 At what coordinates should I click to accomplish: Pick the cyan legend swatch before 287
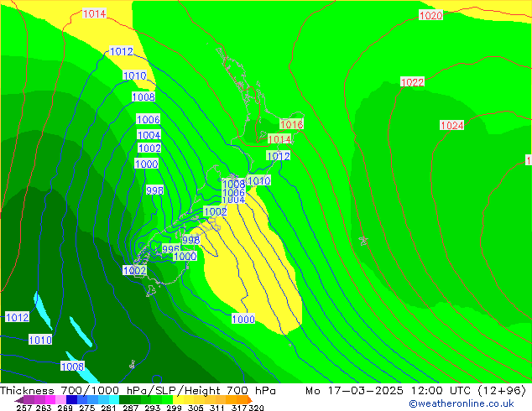tap(114, 399)
